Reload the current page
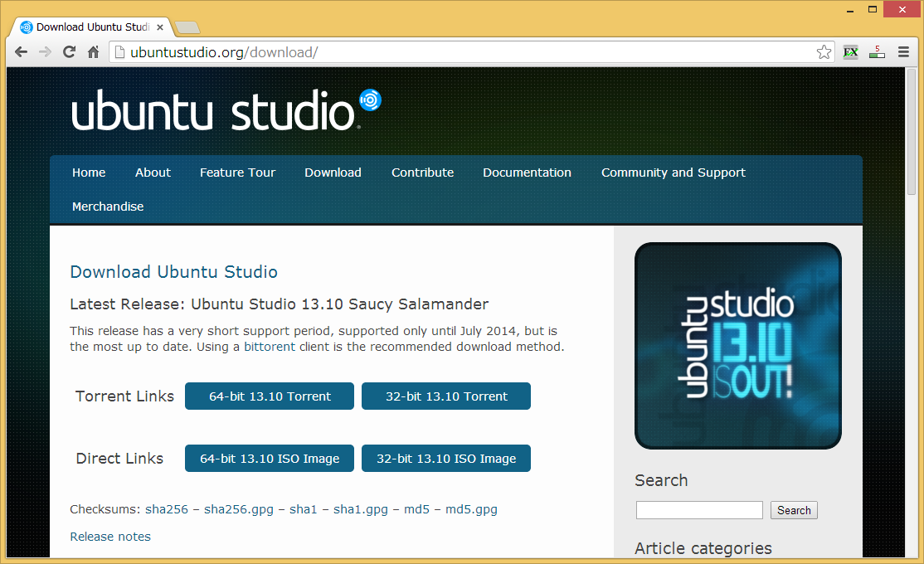This screenshot has width=924, height=564. (69, 52)
